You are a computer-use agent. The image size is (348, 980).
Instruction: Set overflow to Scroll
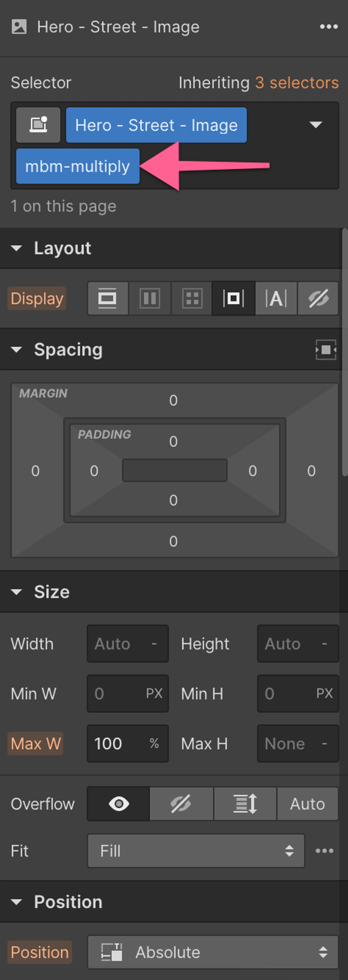(x=245, y=804)
